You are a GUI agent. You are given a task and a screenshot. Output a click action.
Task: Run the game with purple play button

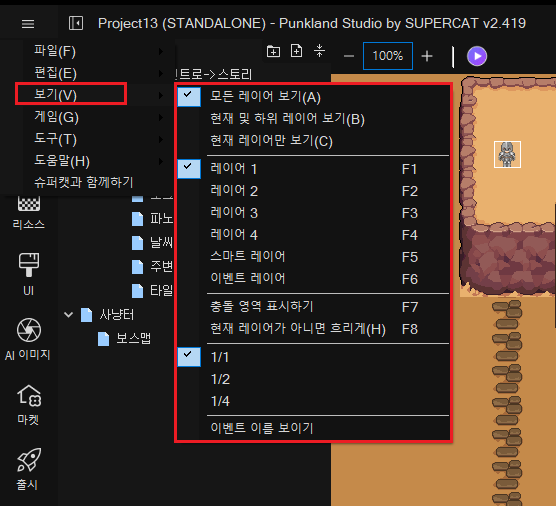point(477,56)
